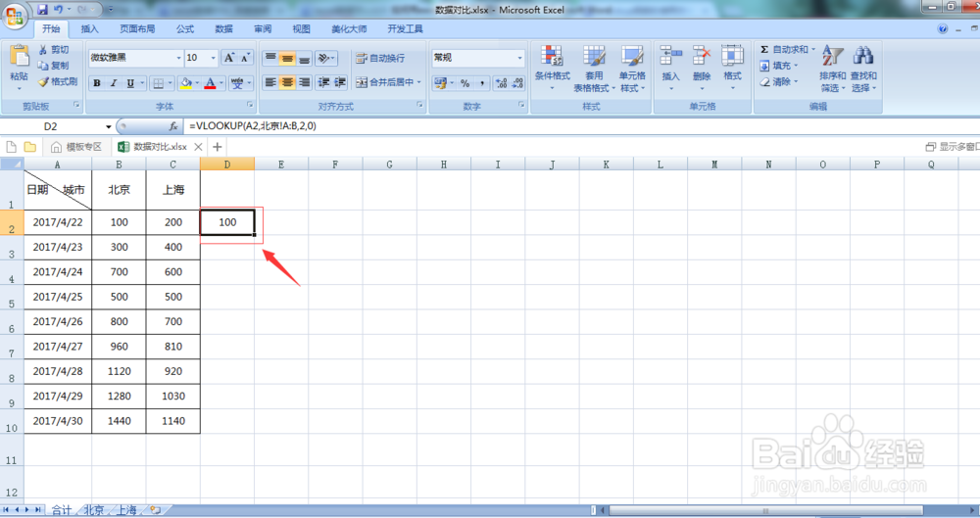Image resolution: width=980 pixels, height=518 pixels.
Task: Click the Office button logo
Action: (14, 15)
